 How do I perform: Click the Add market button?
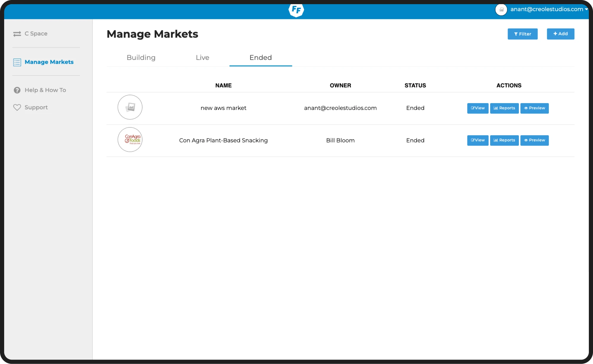pyautogui.click(x=560, y=34)
